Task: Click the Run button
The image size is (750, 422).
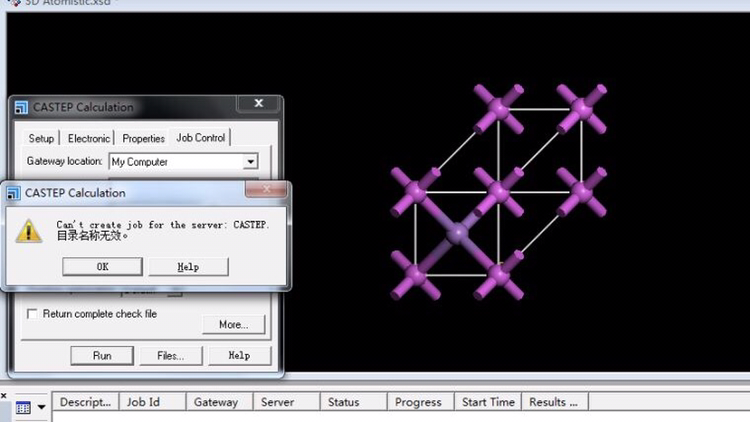Action: (x=102, y=355)
